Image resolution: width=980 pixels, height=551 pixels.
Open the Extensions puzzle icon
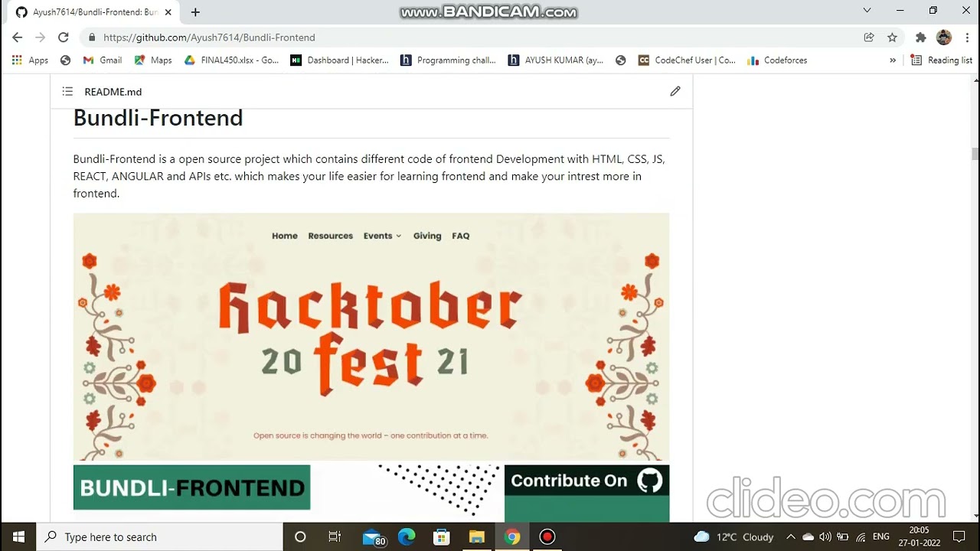pyautogui.click(x=921, y=37)
